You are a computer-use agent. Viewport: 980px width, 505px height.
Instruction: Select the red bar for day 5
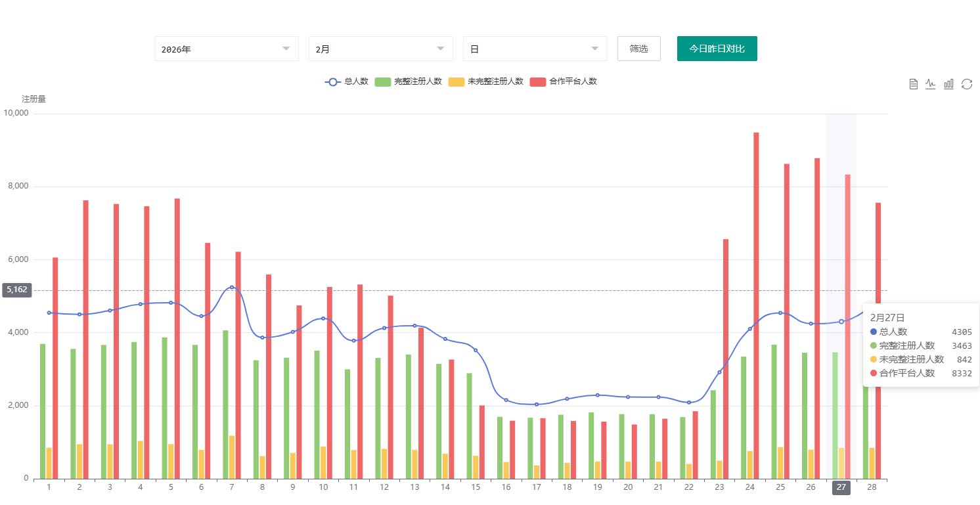pos(177,338)
